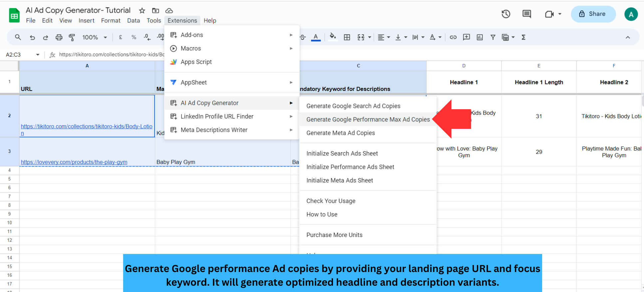Select Generate Google Search Ad Copies
Image resolution: width=644 pixels, height=292 pixels.
[x=368, y=106]
